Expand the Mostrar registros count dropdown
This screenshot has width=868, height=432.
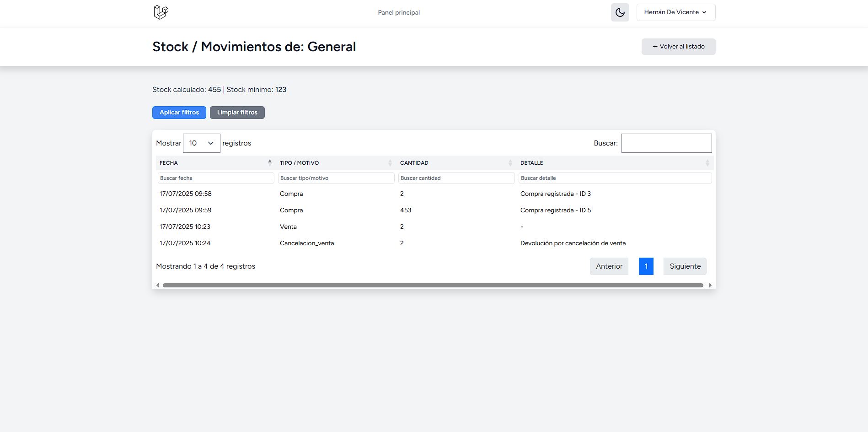click(201, 143)
